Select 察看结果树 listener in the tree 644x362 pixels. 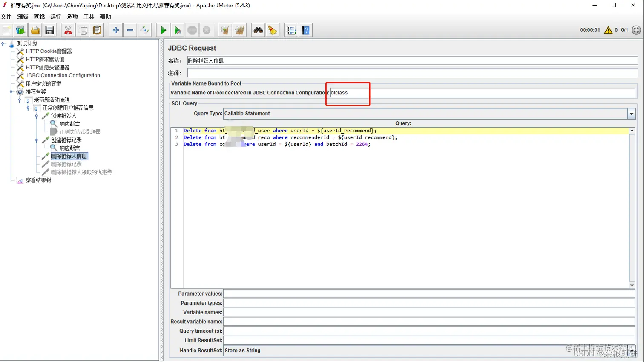pos(38,180)
